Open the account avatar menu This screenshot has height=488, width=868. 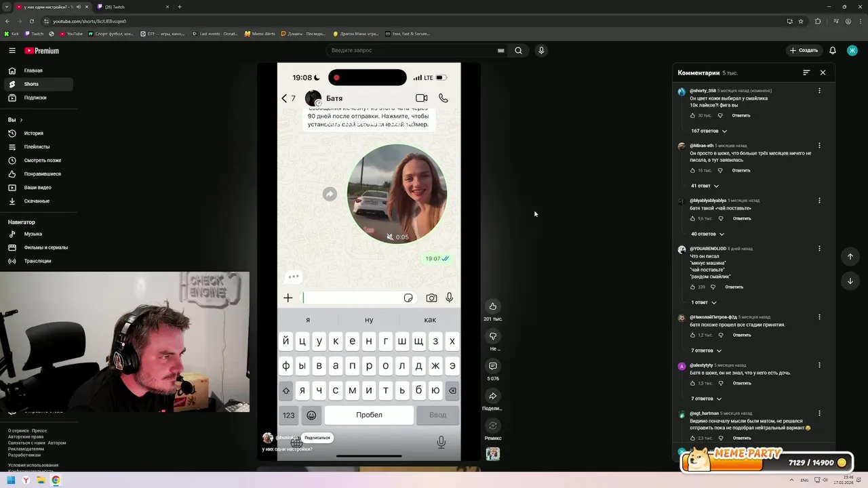coord(852,50)
